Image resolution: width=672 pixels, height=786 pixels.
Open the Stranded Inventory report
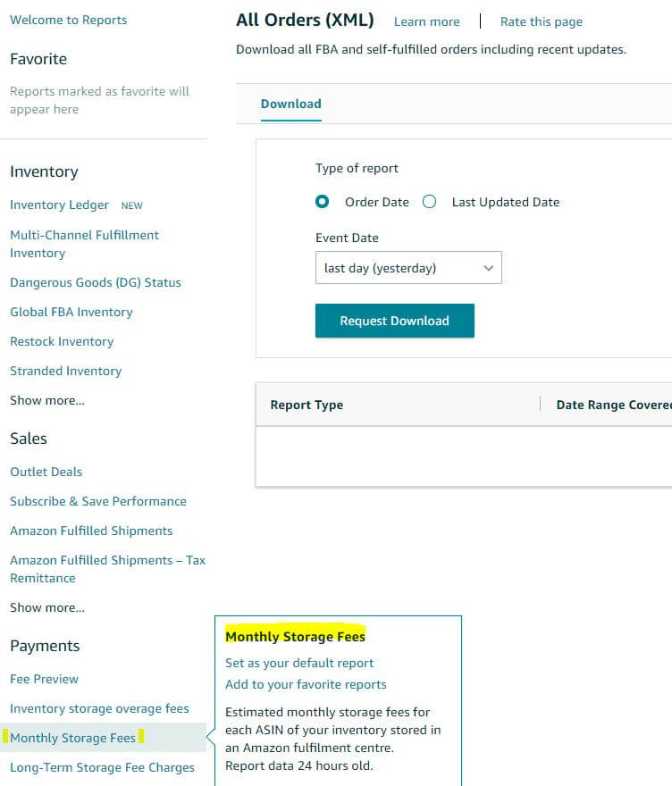coord(65,371)
